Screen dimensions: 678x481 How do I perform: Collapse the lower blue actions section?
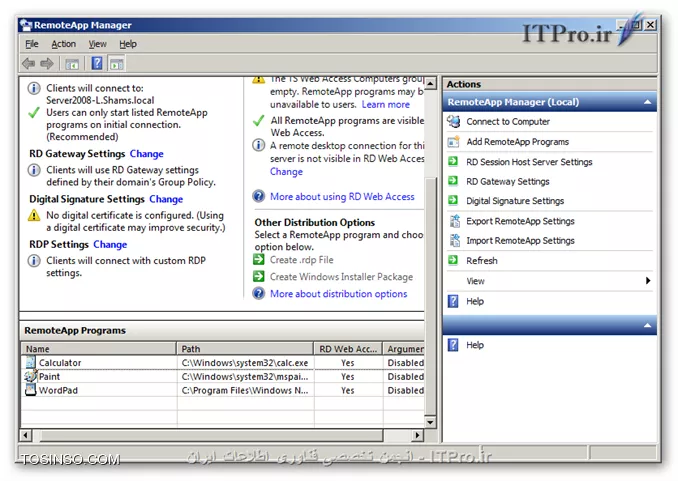click(x=647, y=325)
